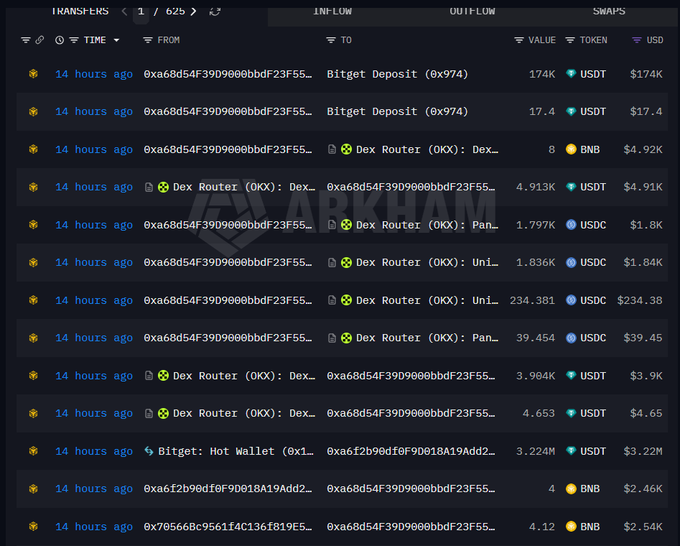Open the TIME column filter icon
Viewport: 680px width, 546px height.
[74, 40]
